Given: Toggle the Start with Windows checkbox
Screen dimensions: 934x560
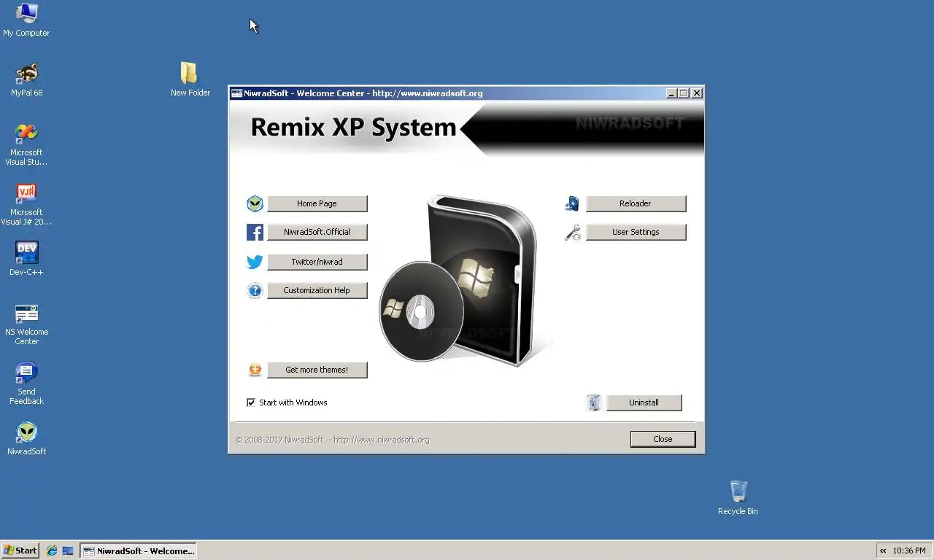Looking at the screenshot, I should [x=251, y=402].
